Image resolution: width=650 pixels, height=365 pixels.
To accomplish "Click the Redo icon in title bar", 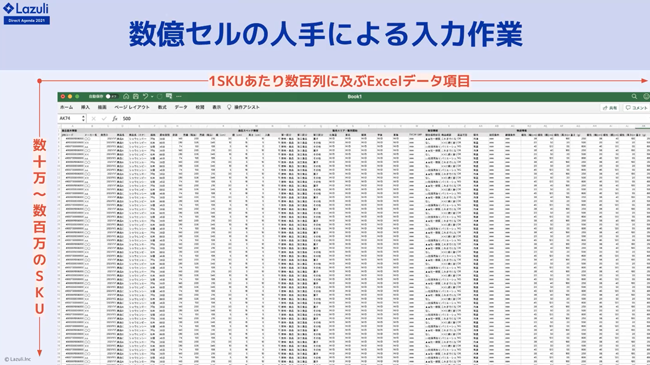I will [x=160, y=96].
